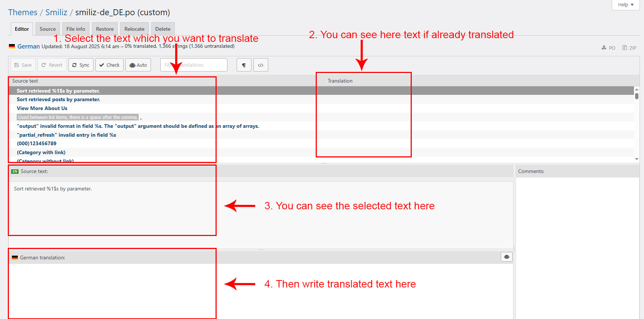Click in the German translation text area
Screen dimensions: 644x319
[x=260, y=289]
